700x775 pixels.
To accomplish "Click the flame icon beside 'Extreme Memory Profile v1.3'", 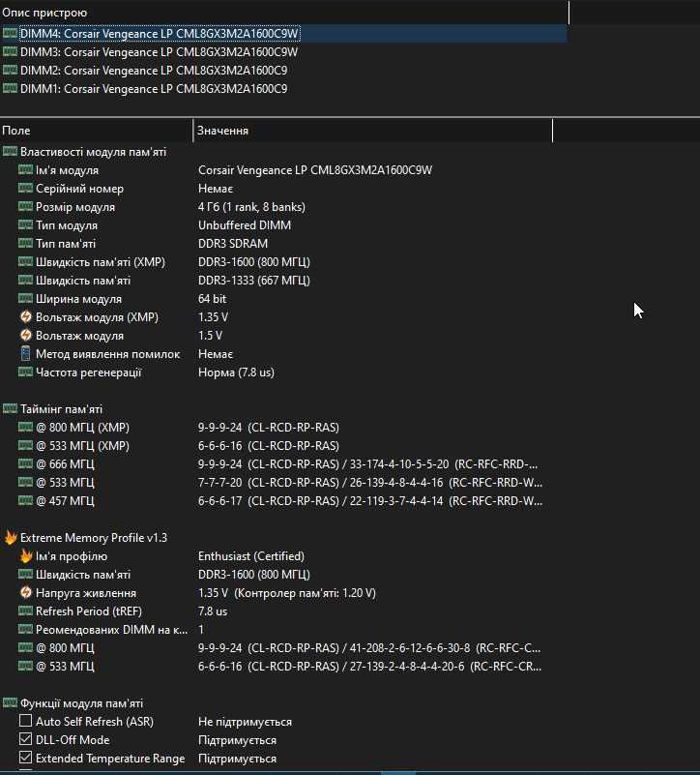I will click(10, 537).
